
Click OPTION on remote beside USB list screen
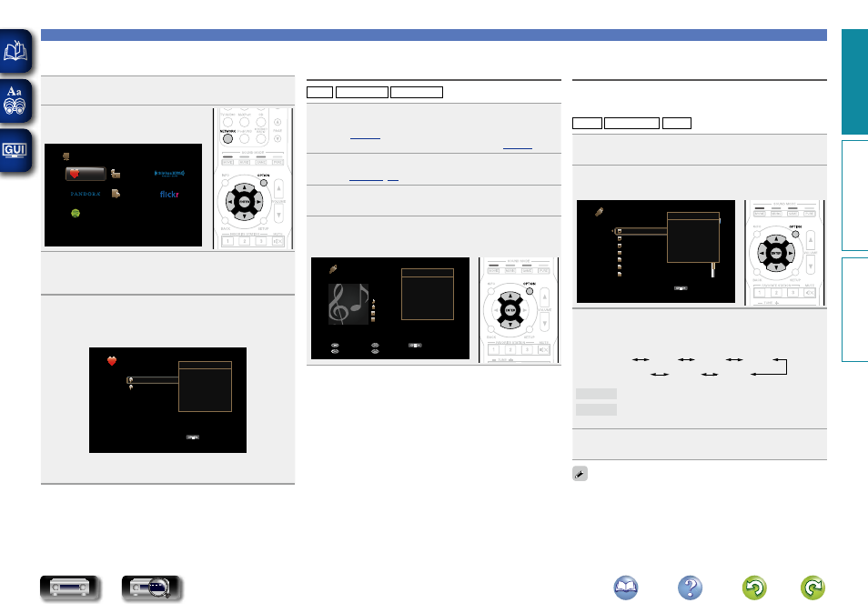[795, 234]
